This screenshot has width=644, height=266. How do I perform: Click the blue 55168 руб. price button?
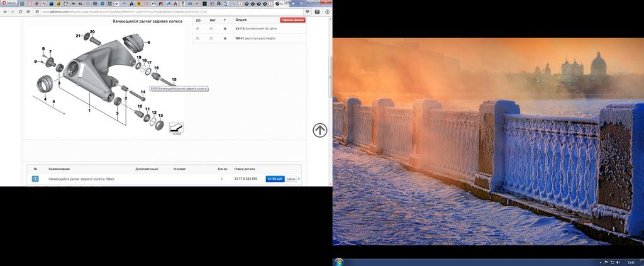275,179
